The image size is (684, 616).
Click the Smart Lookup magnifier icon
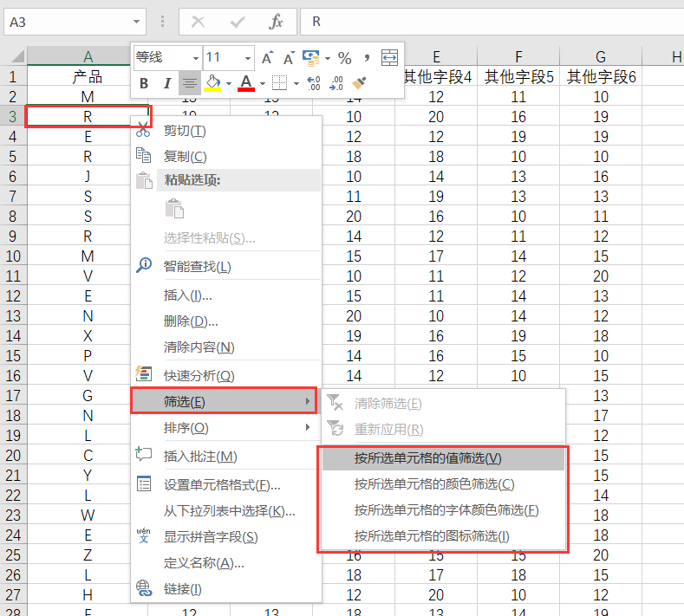pyautogui.click(x=144, y=265)
